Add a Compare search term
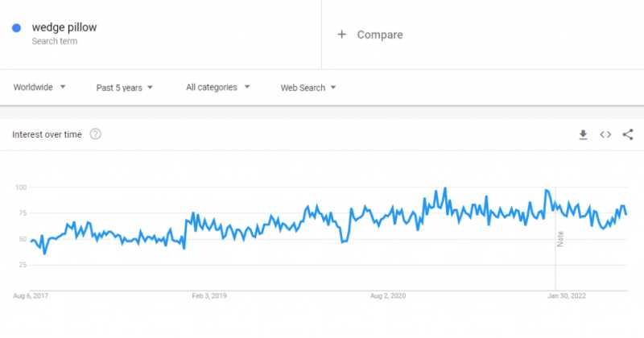Screen dimensions: 644x338 tap(379, 35)
